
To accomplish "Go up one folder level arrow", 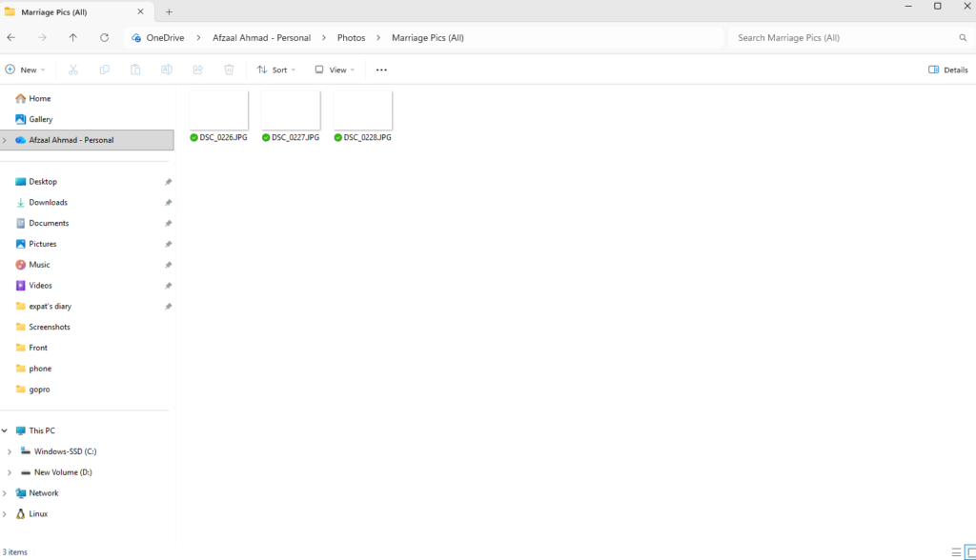I will tap(73, 38).
